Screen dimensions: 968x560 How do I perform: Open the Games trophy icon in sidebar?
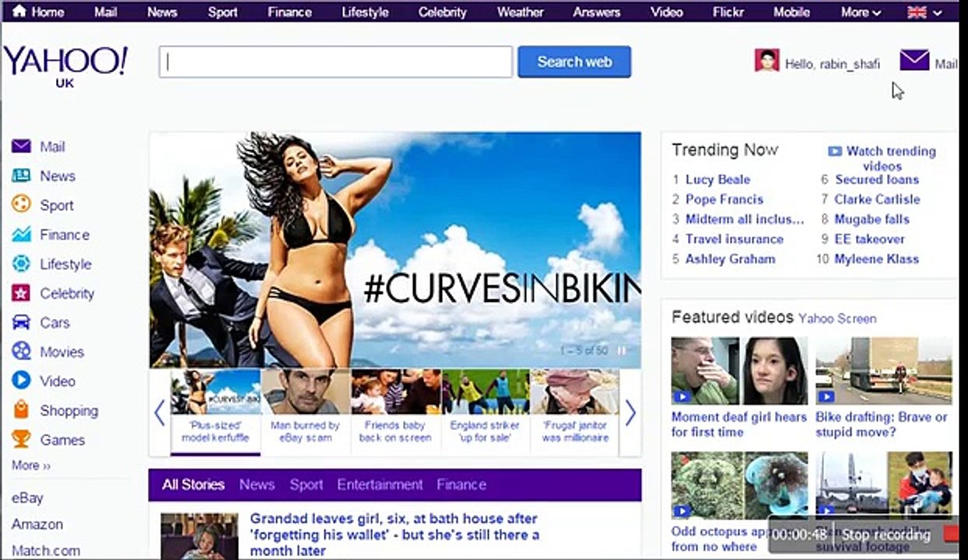[21, 439]
